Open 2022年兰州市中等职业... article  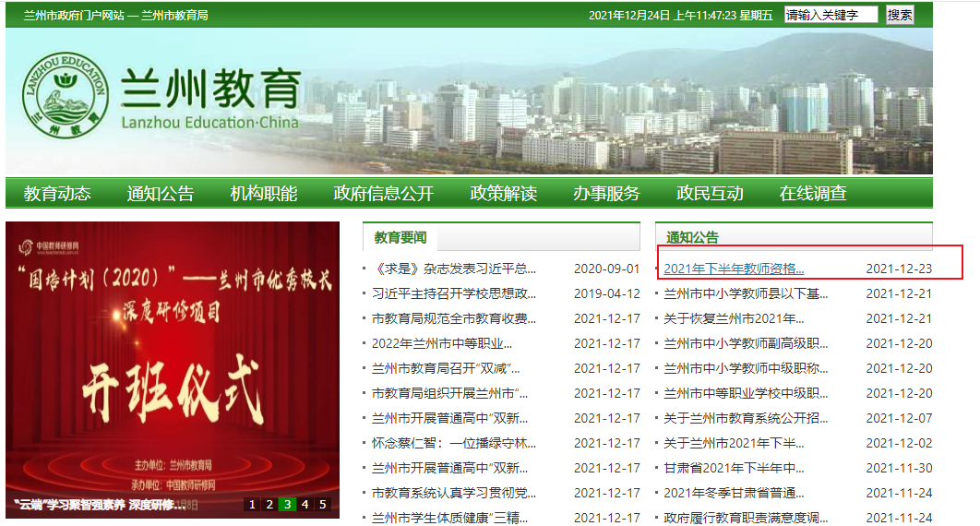click(x=442, y=343)
